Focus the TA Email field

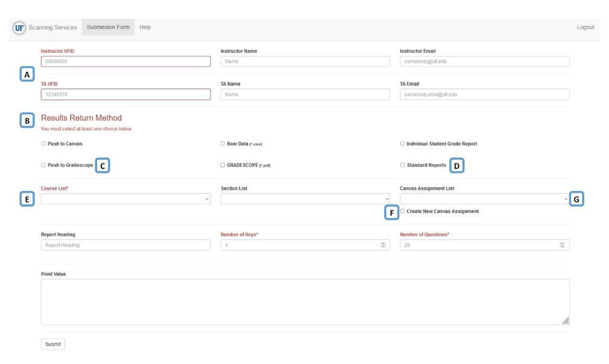485,94
